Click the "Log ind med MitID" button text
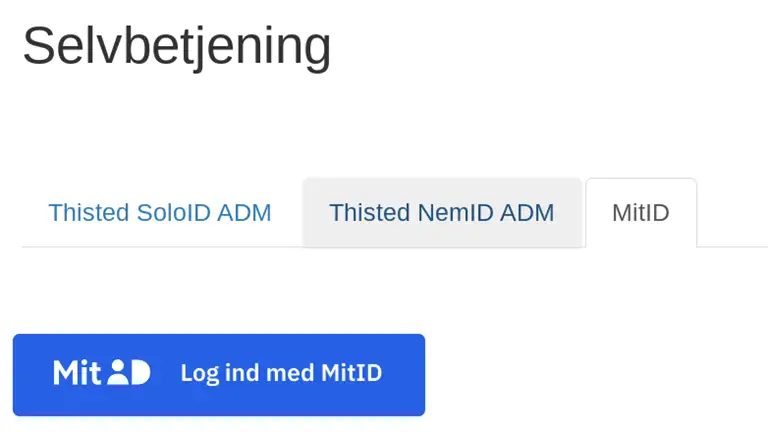This screenshot has width=768, height=432. tap(281, 374)
